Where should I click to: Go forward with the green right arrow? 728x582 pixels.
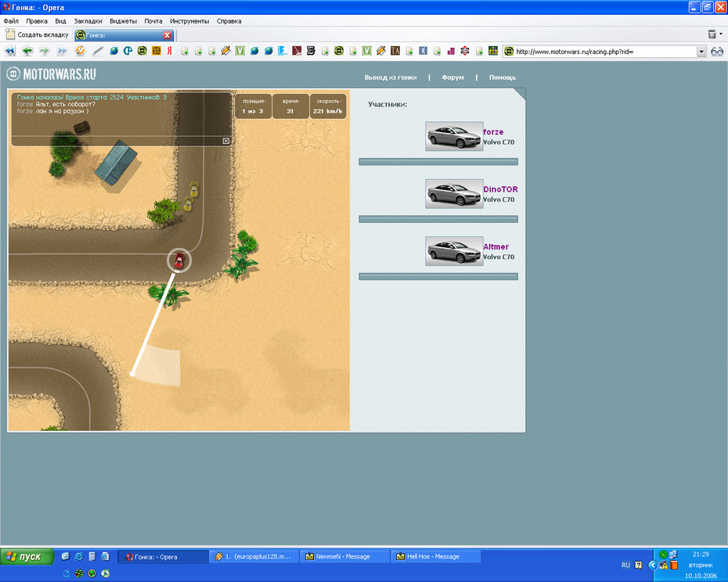coord(45,51)
